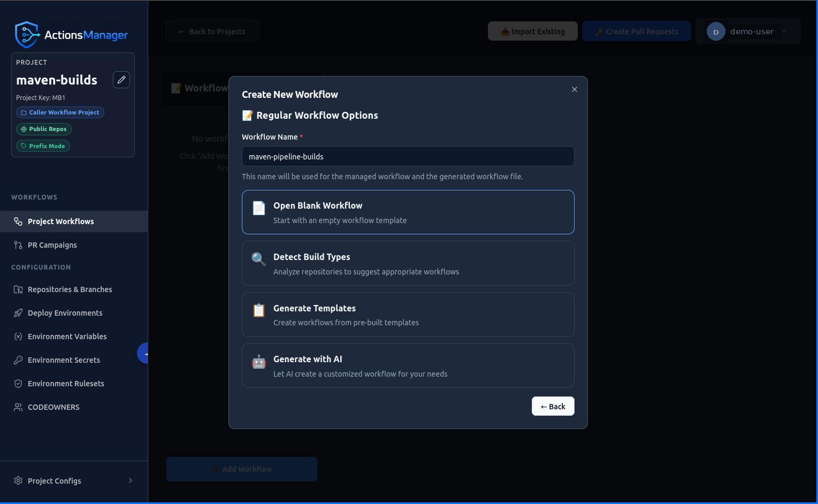Click the Project Workflows sidebar icon
The width and height of the screenshot is (818, 504).
click(18, 222)
